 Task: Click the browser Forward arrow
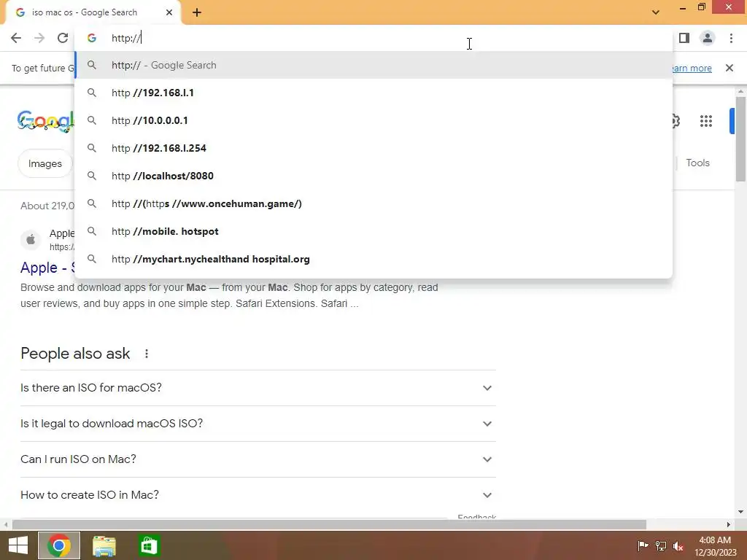click(39, 38)
